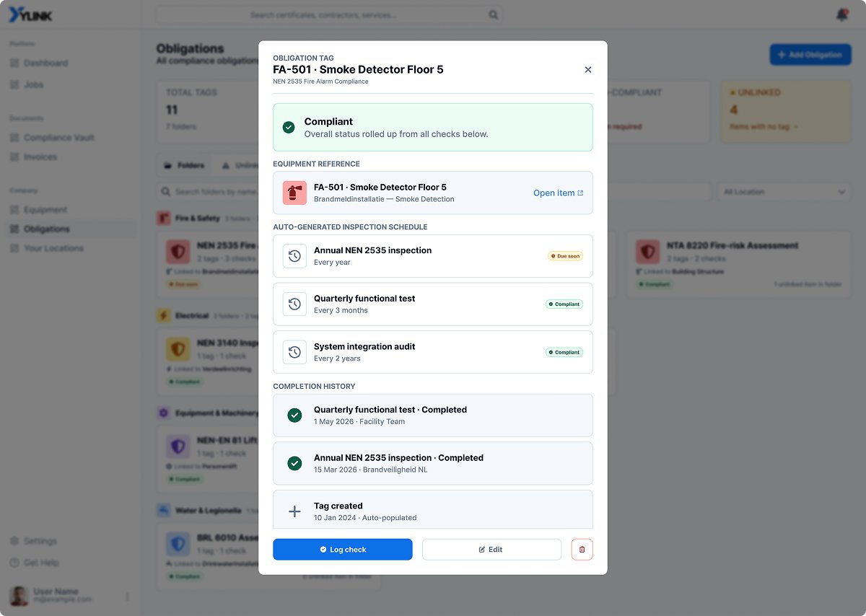Click the Annual NEN 2535 inspection clock icon
Screen dimensions: 866x616
294,256
